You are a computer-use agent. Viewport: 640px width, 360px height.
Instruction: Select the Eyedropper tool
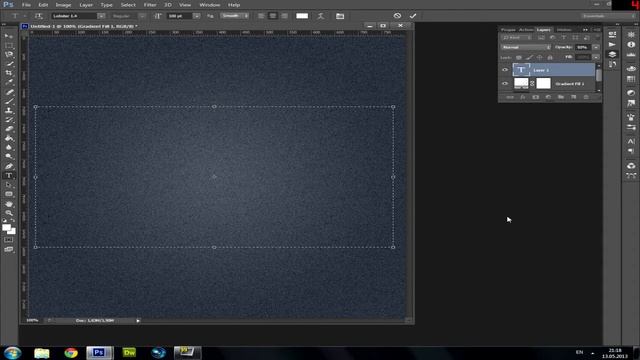click(x=9, y=82)
